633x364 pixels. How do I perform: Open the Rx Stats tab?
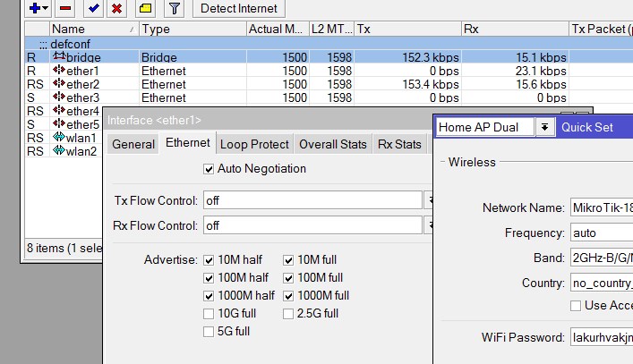(399, 144)
